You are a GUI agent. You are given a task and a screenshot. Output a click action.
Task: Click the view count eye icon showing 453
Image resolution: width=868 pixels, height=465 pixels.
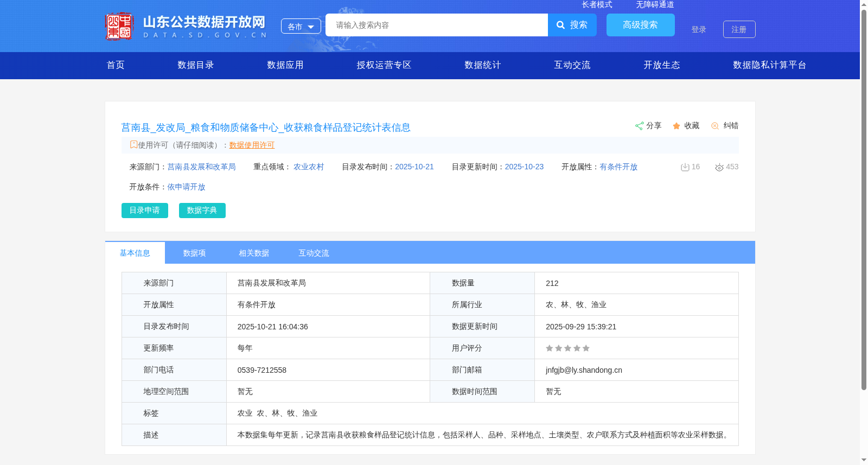(719, 167)
